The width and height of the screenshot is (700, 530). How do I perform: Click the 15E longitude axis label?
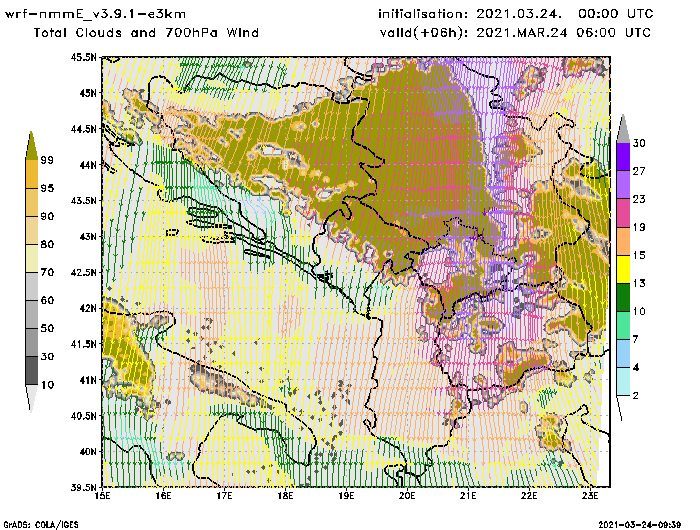101,493
